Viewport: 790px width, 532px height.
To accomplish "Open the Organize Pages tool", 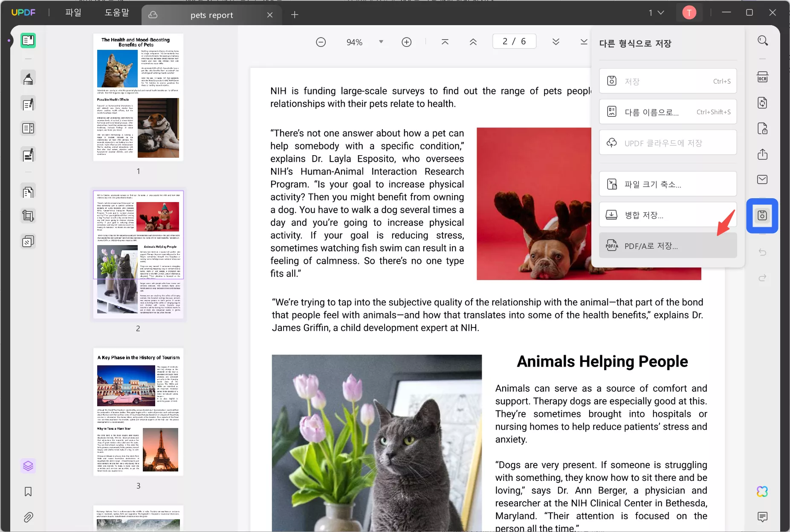I will tap(28, 192).
